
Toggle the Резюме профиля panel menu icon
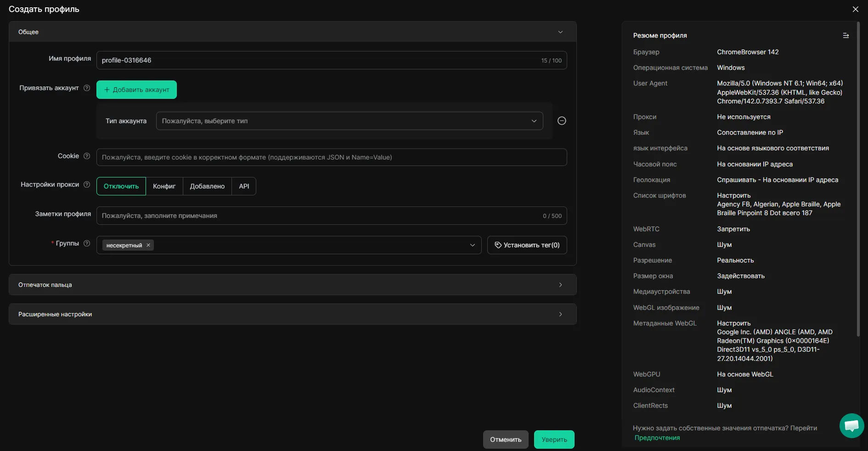845,35
